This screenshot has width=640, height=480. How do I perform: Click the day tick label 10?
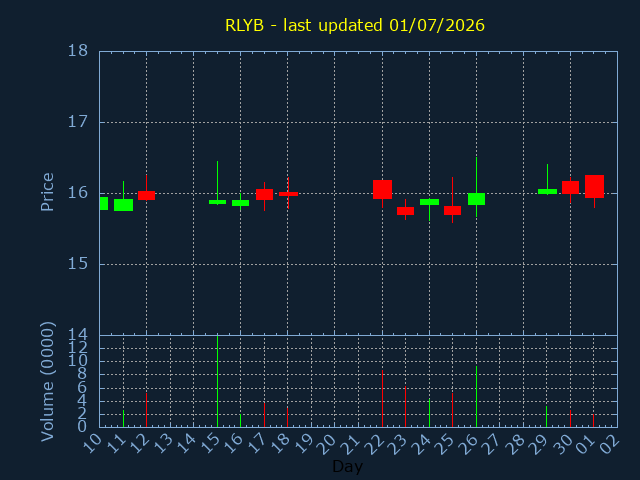92,444
